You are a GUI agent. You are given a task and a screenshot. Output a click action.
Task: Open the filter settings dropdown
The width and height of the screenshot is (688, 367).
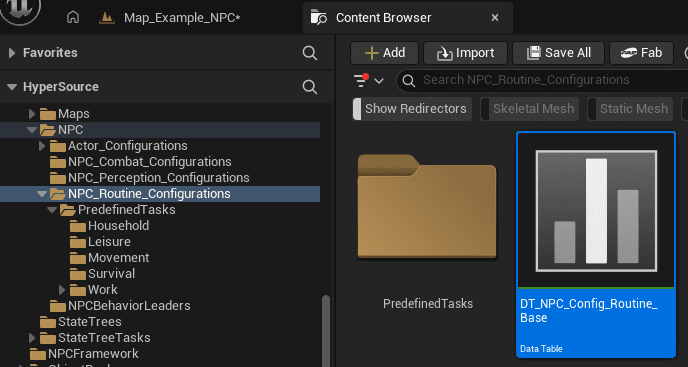[x=369, y=80]
